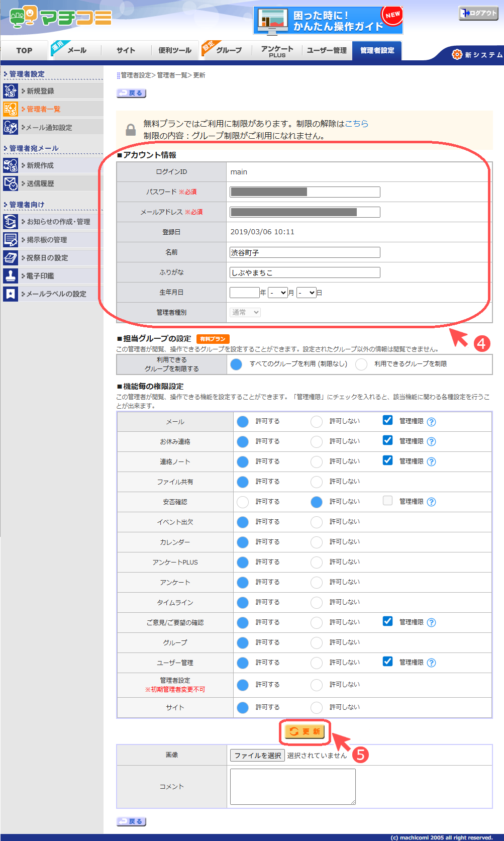Open お知らせの作成・管理 icon
The image size is (504, 841).
tap(11, 222)
